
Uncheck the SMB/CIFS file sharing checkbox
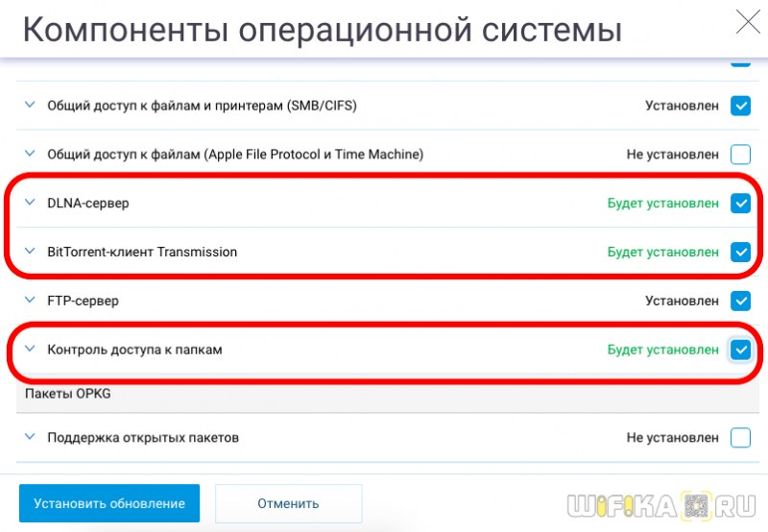pos(740,106)
